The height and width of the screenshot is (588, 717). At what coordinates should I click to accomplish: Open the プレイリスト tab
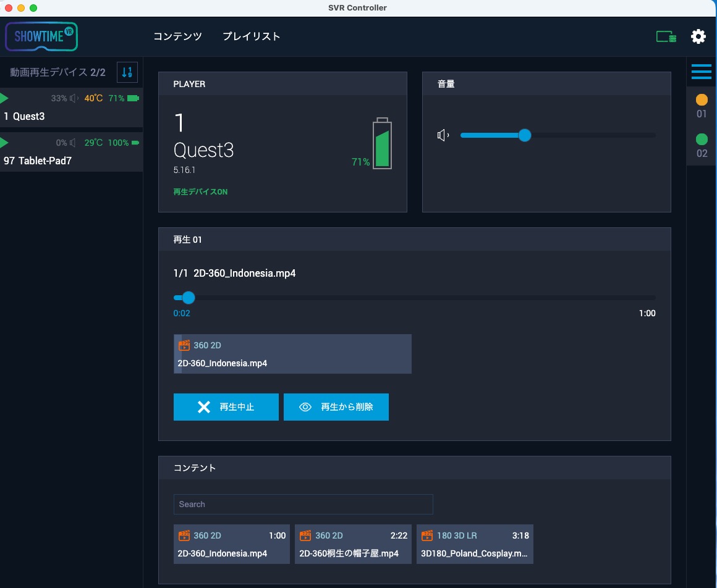tap(251, 36)
